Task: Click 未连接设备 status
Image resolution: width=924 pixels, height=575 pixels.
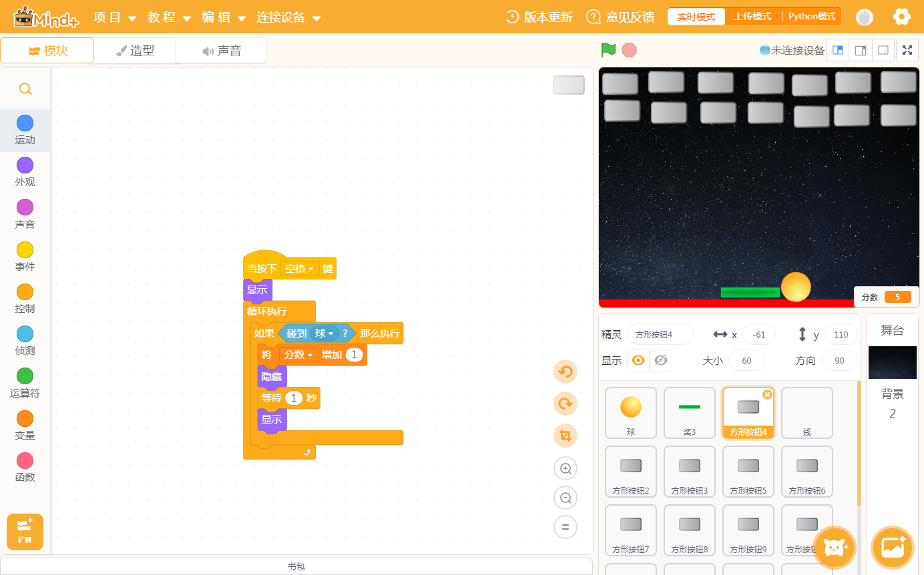Action: (792, 50)
